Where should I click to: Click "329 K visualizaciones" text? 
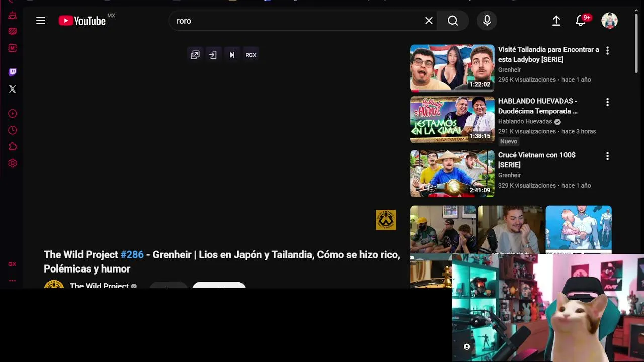tap(527, 186)
